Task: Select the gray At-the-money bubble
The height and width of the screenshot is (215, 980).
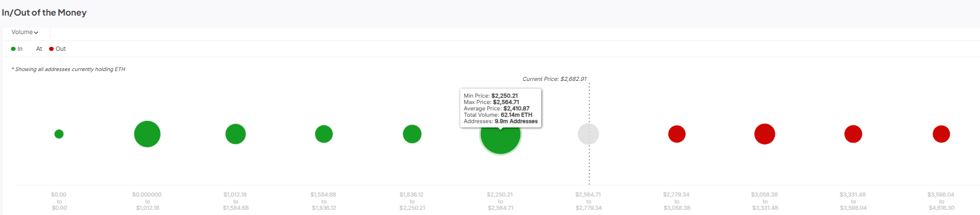Action: click(x=589, y=134)
